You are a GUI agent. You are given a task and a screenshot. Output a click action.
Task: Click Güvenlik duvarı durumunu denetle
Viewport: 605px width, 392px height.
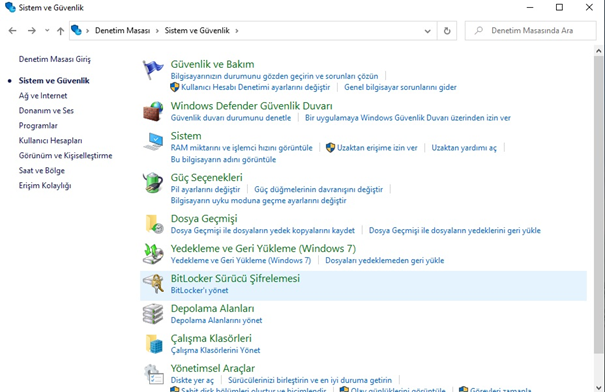tap(231, 118)
